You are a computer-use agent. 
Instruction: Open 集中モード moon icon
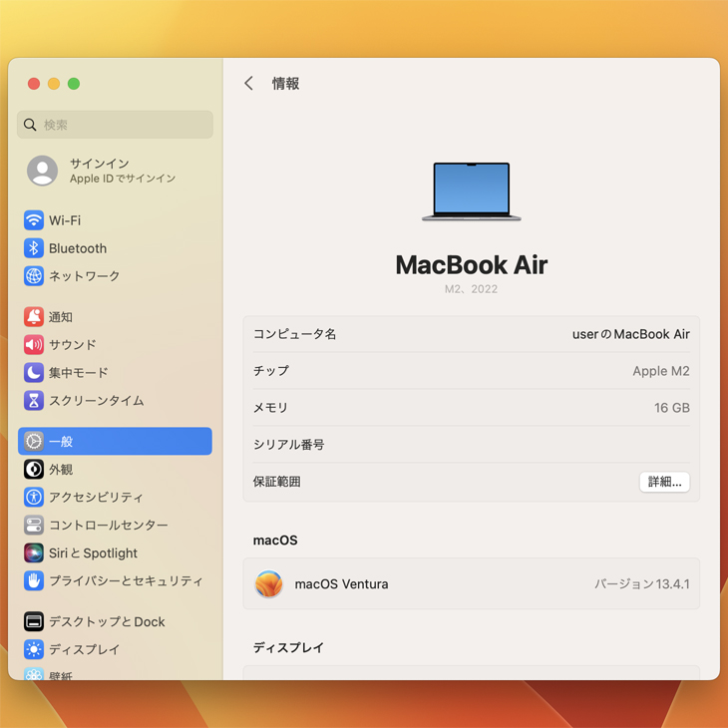(34, 373)
